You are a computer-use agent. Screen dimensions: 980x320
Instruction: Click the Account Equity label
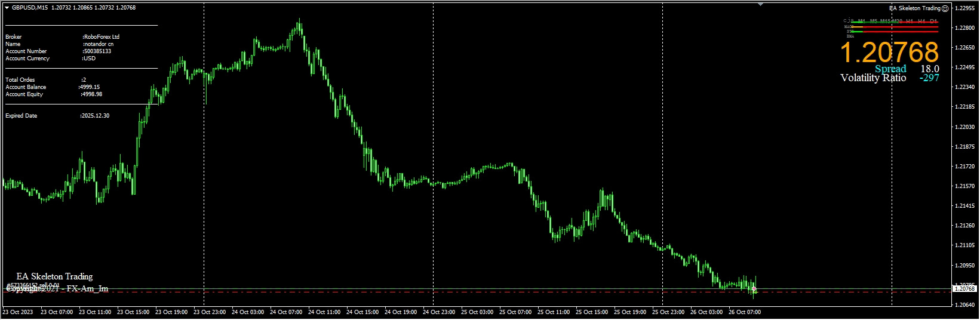click(24, 94)
